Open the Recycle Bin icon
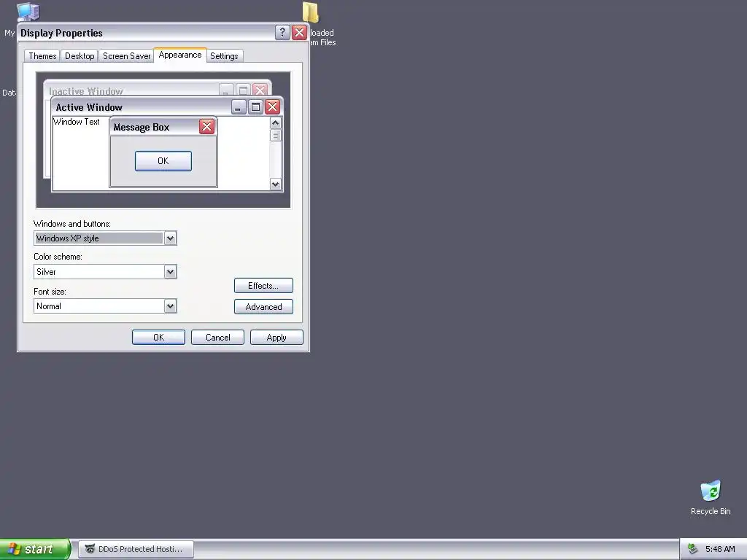Viewport: 747px width, 560px height. (711, 491)
